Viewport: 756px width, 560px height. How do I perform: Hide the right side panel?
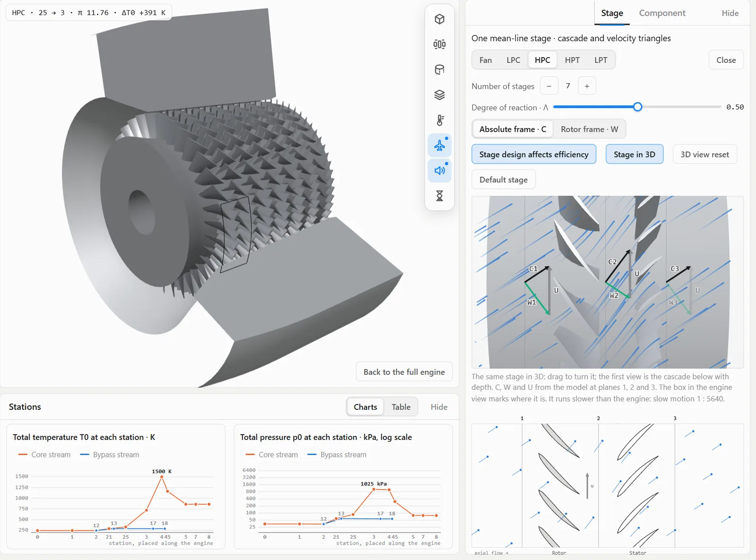click(730, 13)
